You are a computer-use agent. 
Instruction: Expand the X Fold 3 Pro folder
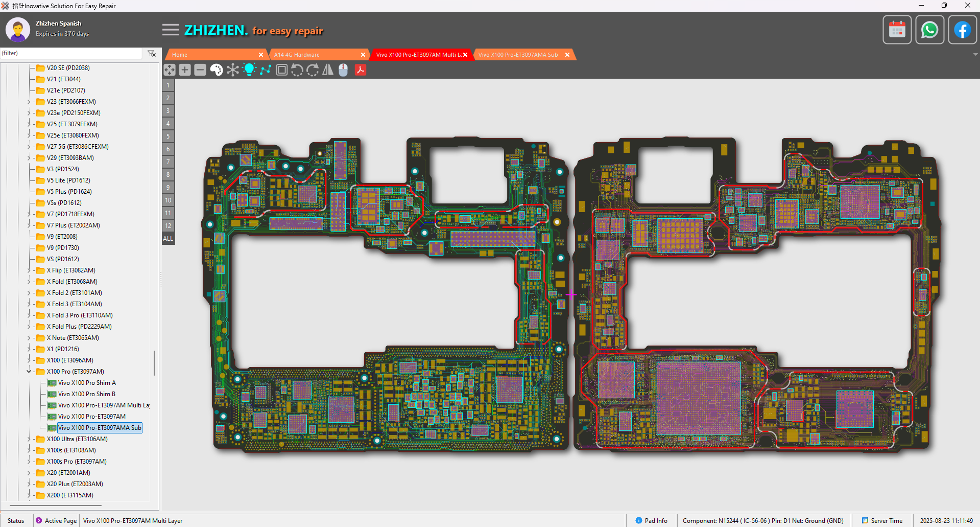pos(29,315)
